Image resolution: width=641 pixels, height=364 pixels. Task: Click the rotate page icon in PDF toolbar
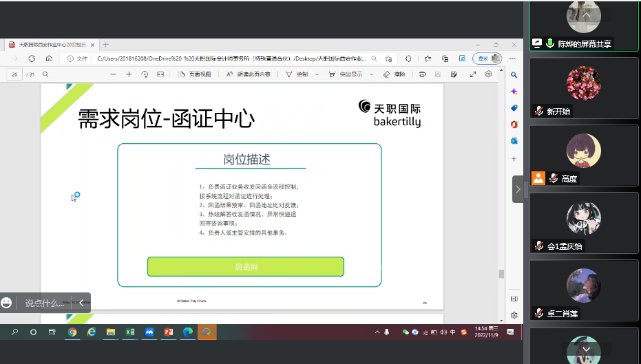pos(145,74)
